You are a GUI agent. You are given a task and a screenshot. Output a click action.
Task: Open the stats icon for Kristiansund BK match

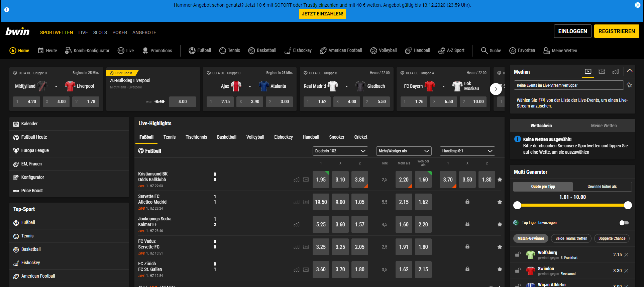tap(297, 180)
